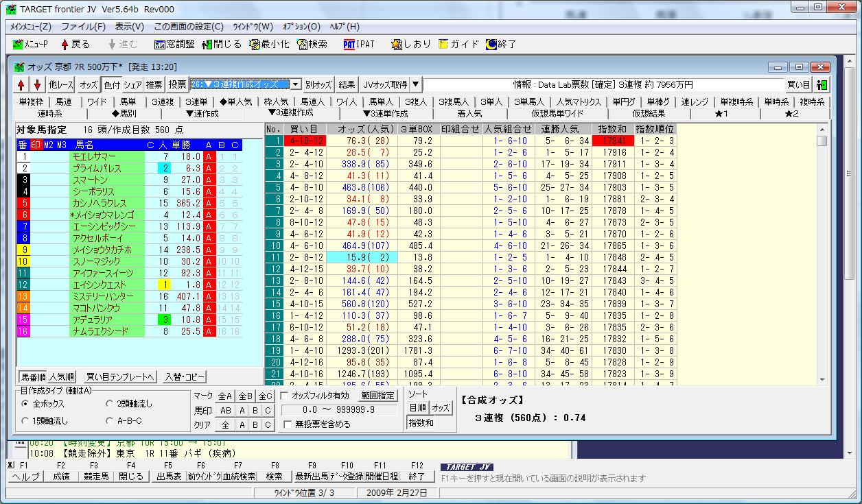Select horse row プライムパレス
The height and width of the screenshot is (504, 862).
(128, 167)
